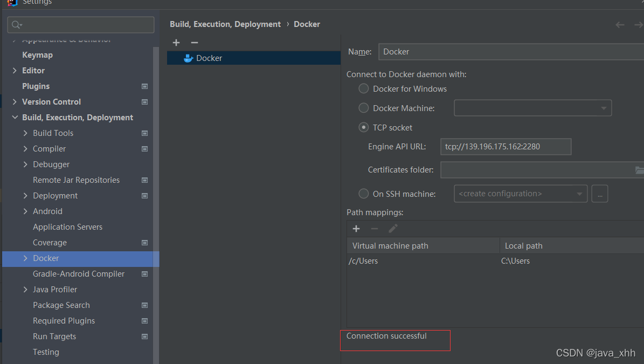
Task: Click the Engine API URL field
Action: click(505, 147)
